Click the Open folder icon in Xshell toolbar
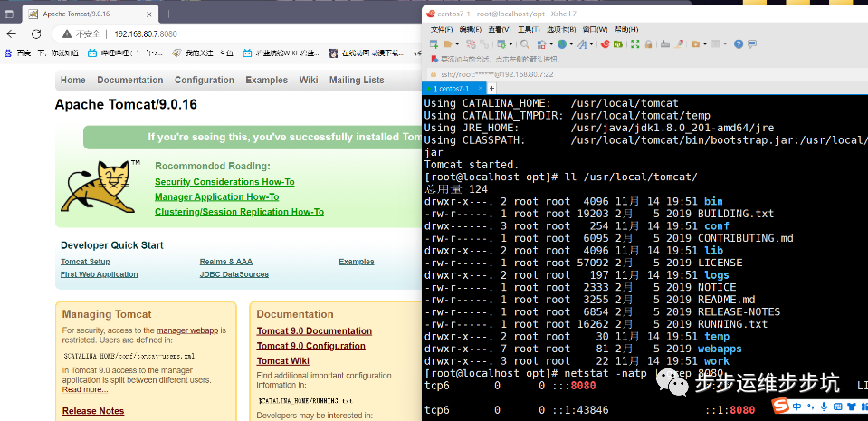This screenshot has width=868, height=421. point(447,44)
